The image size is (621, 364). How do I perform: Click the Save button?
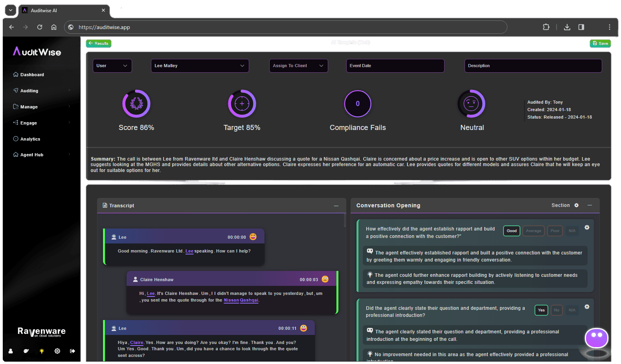600,44
